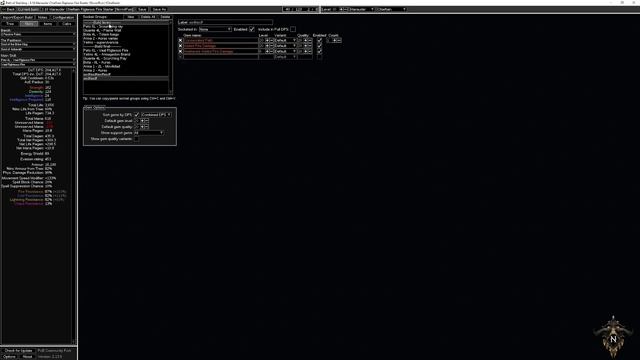Switch to the Calcs tab

67,24
